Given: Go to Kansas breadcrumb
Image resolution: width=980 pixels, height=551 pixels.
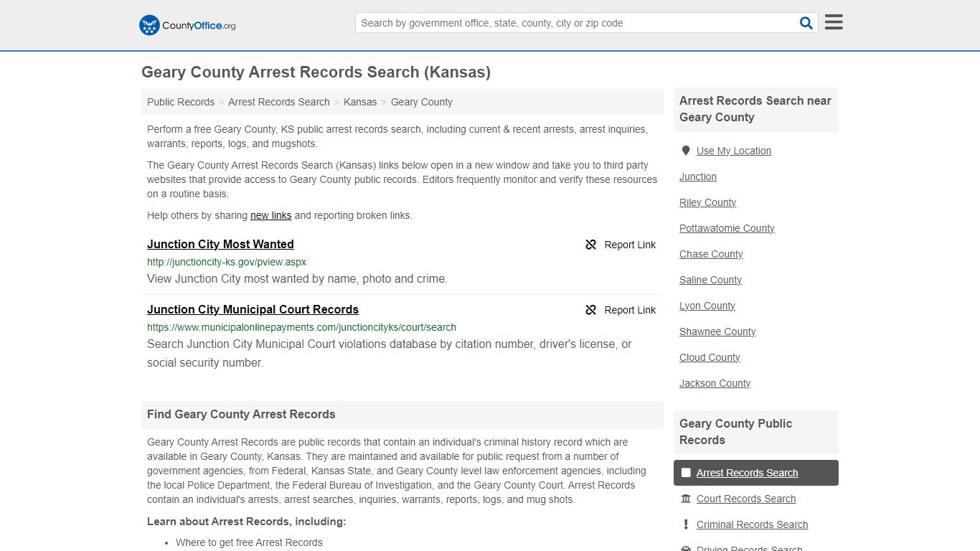Looking at the screenshot, I should 360,102.
